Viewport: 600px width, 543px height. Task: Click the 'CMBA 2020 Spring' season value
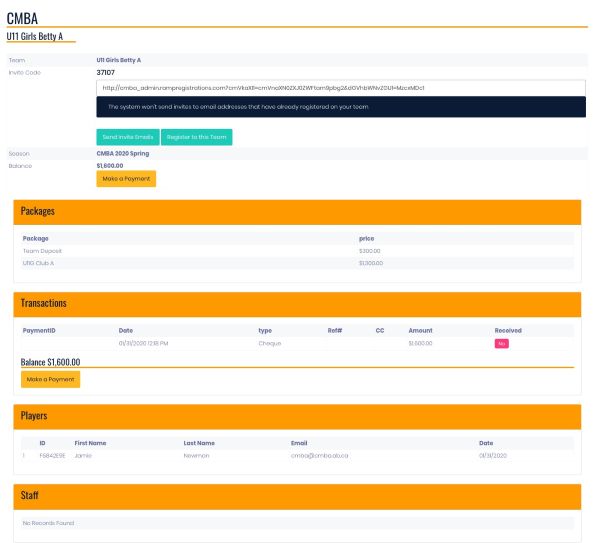pos(123,153)
